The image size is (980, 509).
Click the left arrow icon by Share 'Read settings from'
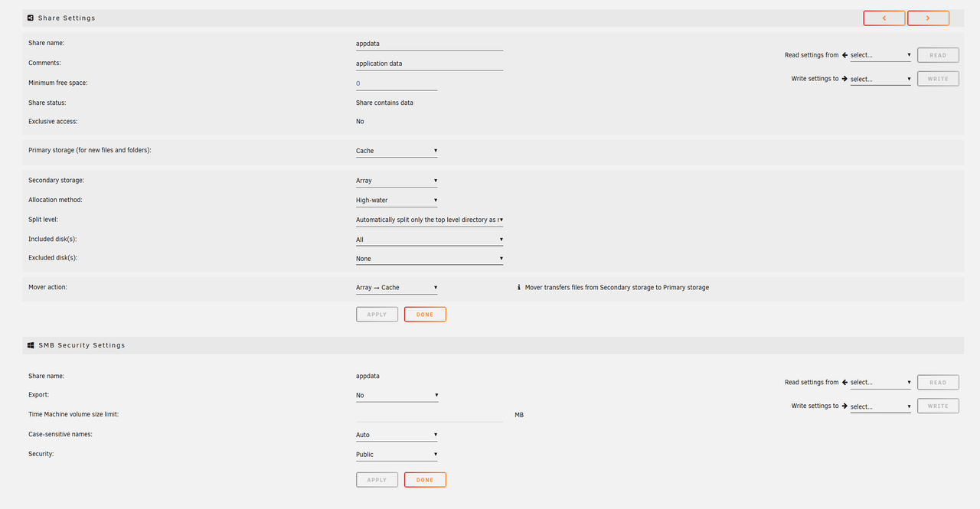tap(845, 55)
